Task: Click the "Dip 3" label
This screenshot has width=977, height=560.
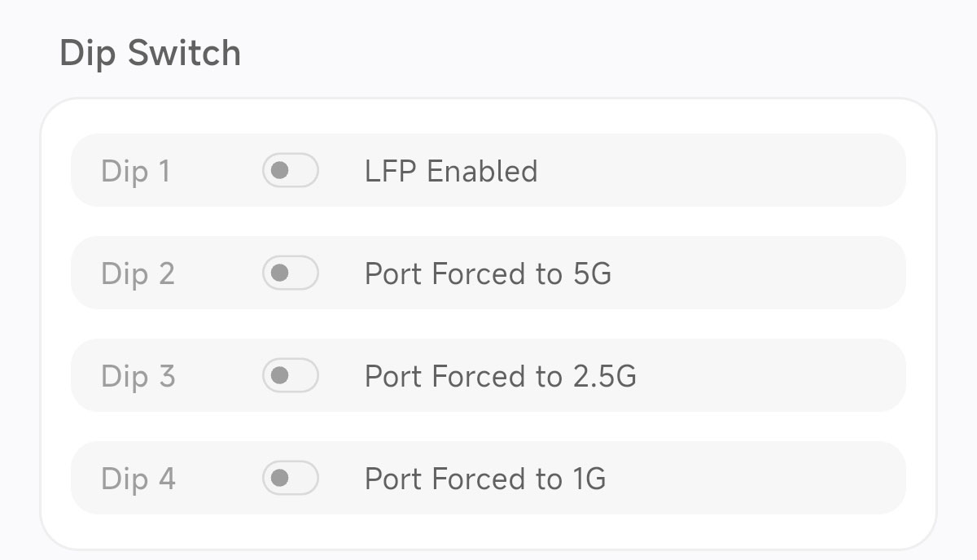Action: [138, 377]
